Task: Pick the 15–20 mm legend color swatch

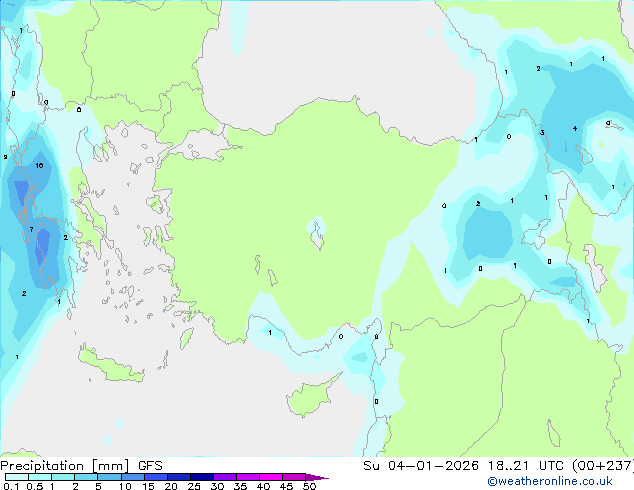Action: point(155,477)
